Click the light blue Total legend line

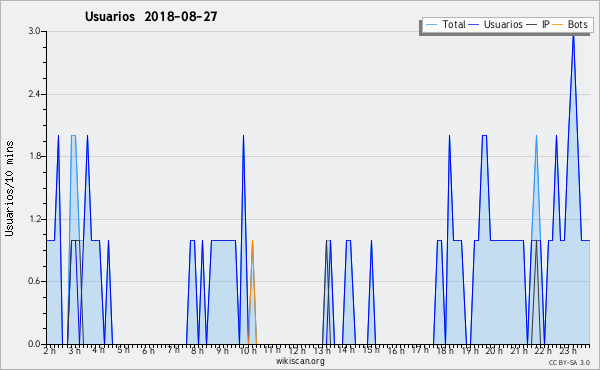click(x=431, y=25)
